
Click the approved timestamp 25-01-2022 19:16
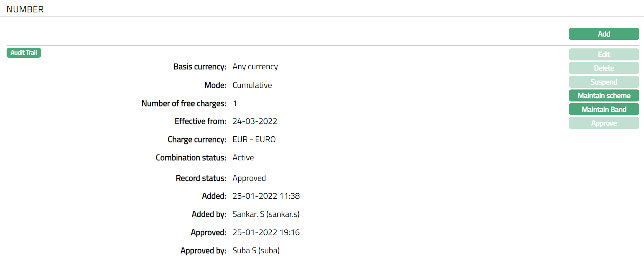coord(266,232)
